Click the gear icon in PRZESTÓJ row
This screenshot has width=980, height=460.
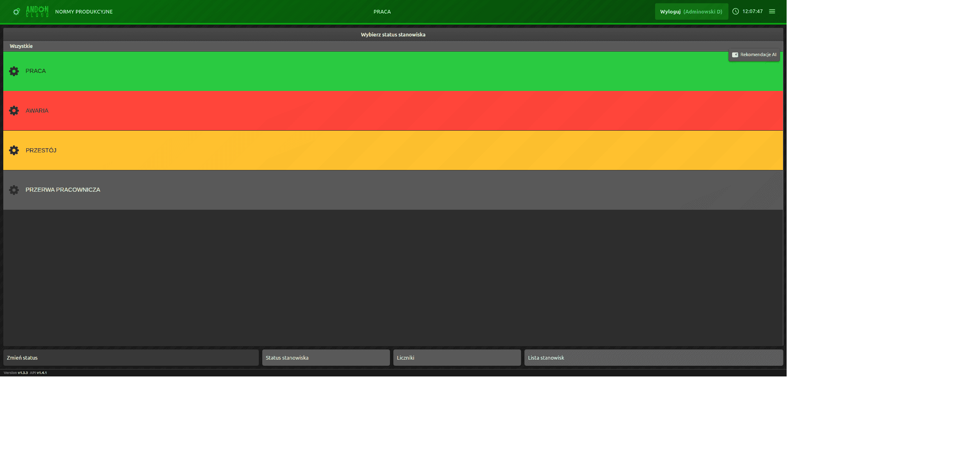click(14, 150)
